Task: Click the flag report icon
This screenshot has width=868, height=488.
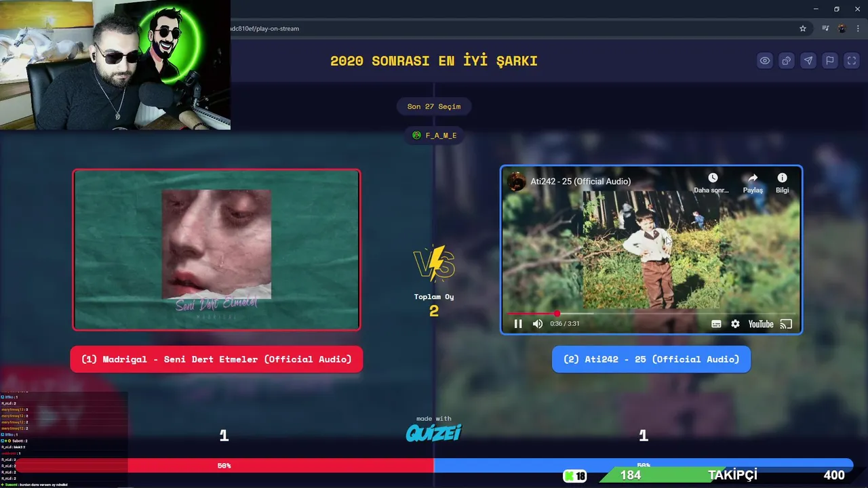Action: [830, 60]
